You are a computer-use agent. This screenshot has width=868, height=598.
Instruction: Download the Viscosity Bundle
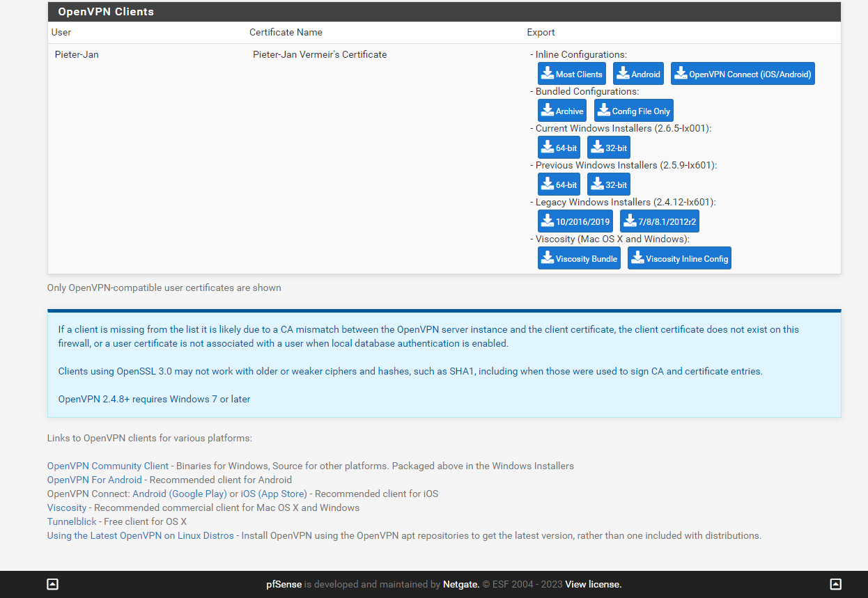pyautogui.click(x=579, y=258)
